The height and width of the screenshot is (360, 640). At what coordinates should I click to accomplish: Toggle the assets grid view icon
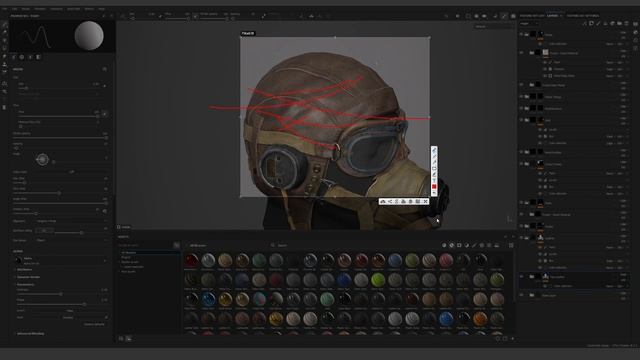[511, 245]
